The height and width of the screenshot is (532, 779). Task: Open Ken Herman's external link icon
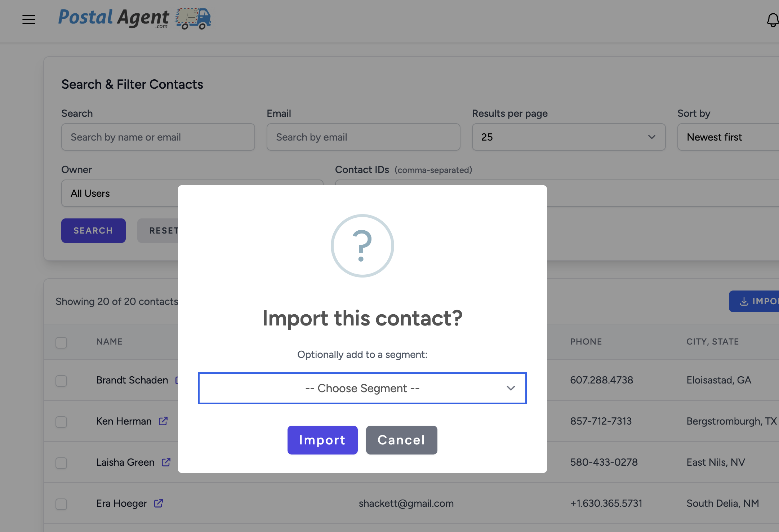click(x=163, y=421)
